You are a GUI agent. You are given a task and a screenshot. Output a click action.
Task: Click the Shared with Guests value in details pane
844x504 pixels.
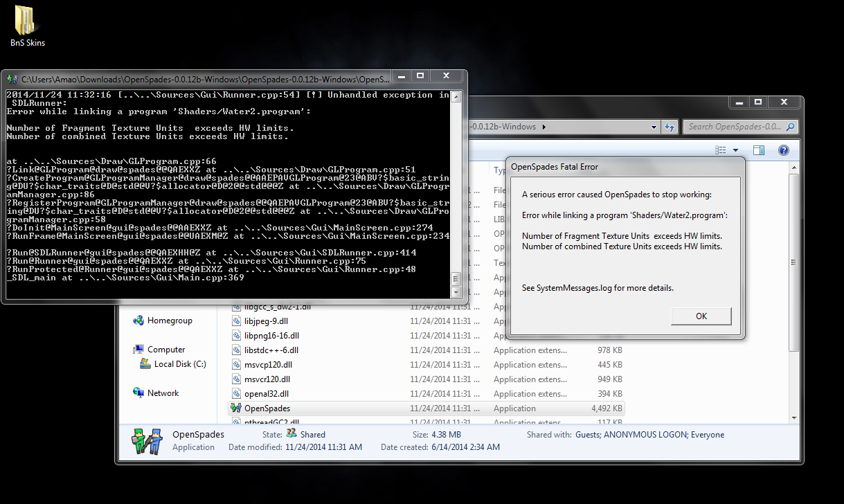pyautogui.click(x=649, y=435)
